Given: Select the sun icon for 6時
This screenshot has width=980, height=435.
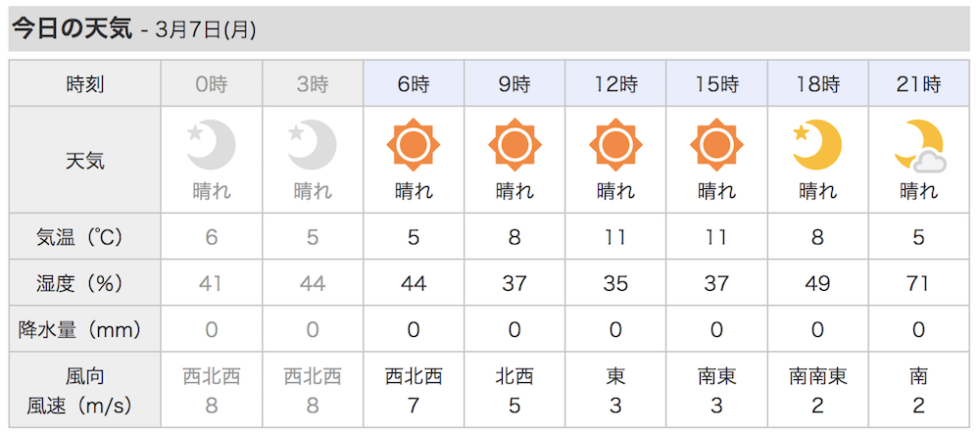Looking at the screenshot, I should coord(414,145).
